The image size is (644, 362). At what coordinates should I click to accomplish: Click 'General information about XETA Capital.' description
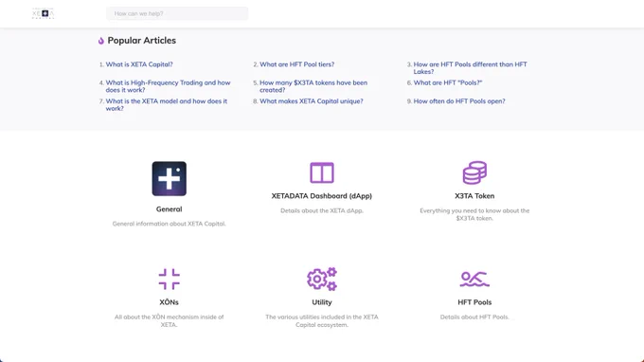click(x=170, y=224)
